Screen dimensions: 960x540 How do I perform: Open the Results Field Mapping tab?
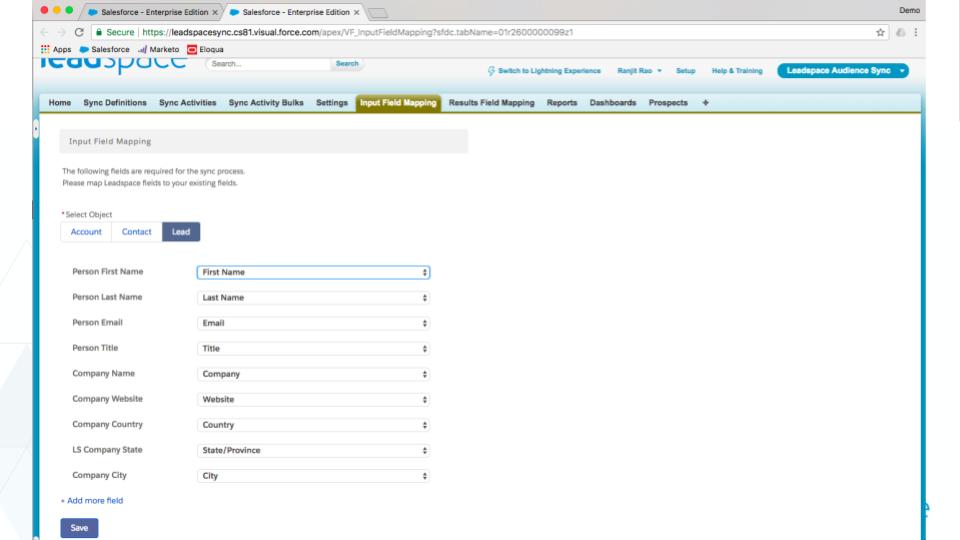492,103
